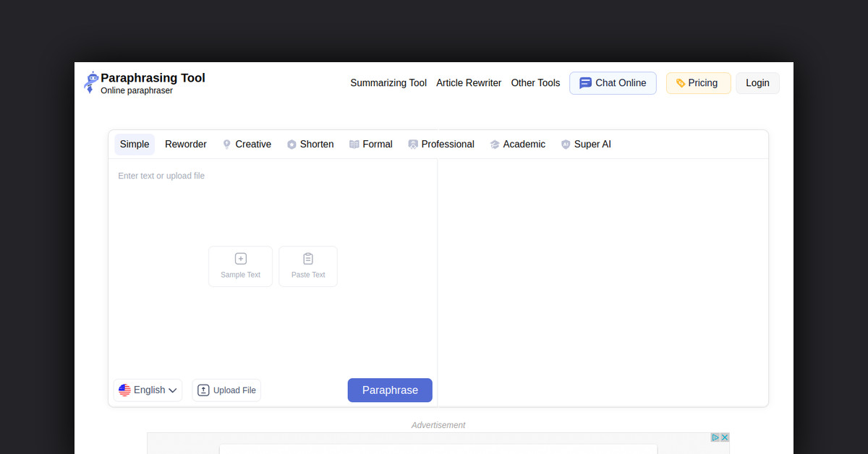Image resolution: width=868 pixels, height=454 pixels.
Task: Select the Formal mode book icon
Action: (x=354, y=144)
